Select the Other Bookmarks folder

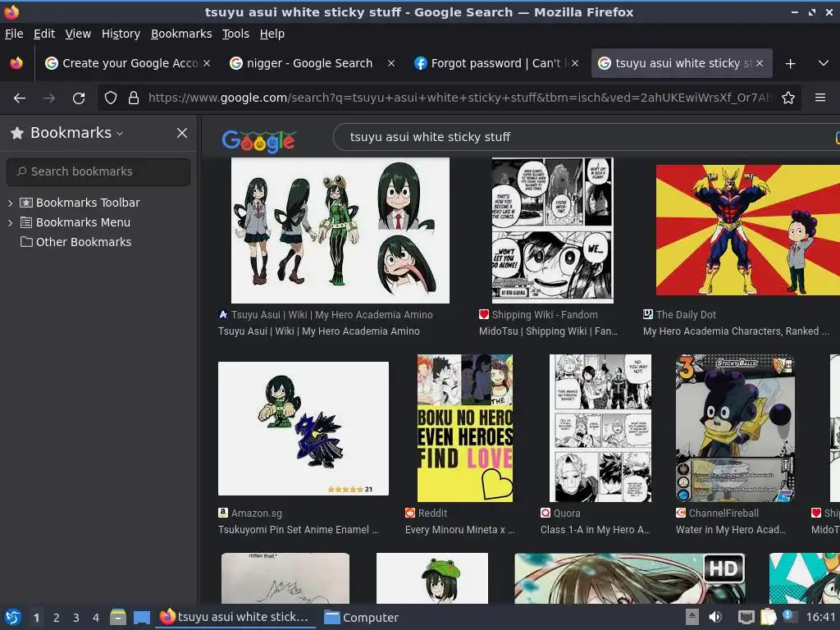75,242
